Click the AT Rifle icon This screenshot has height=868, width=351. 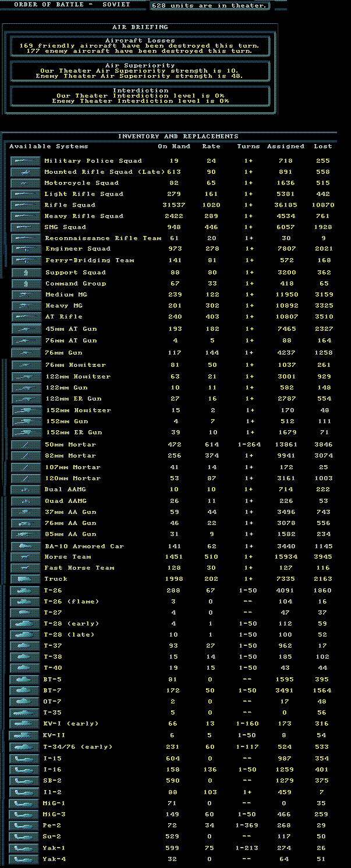click(x=26, y=317)
